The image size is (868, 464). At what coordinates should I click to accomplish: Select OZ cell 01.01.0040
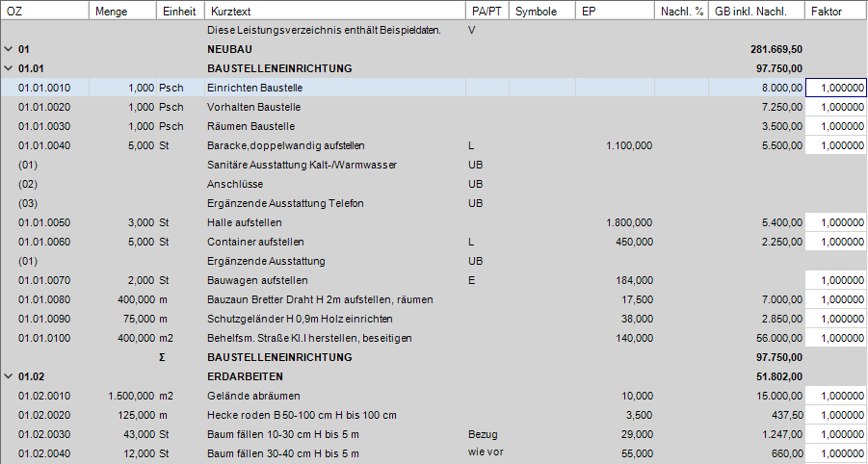44,146
